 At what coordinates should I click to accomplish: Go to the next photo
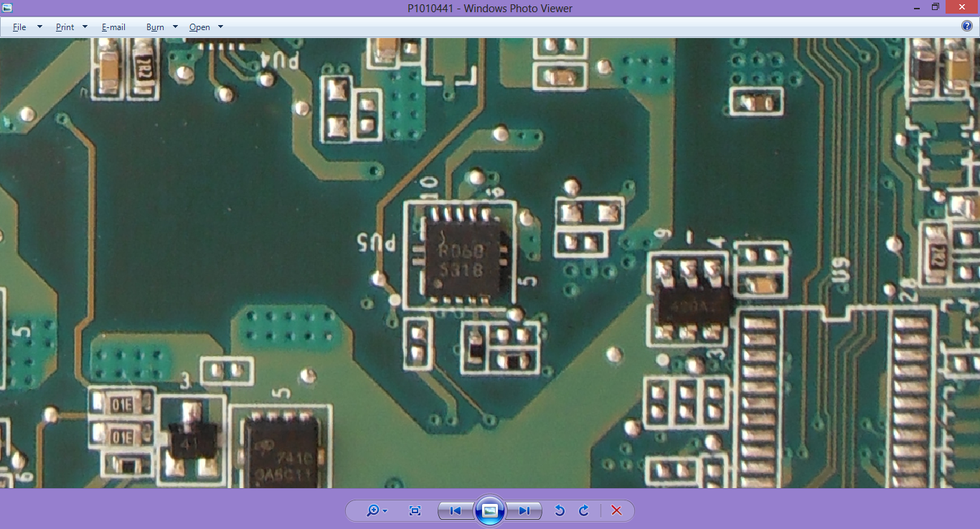click(524, 510)
